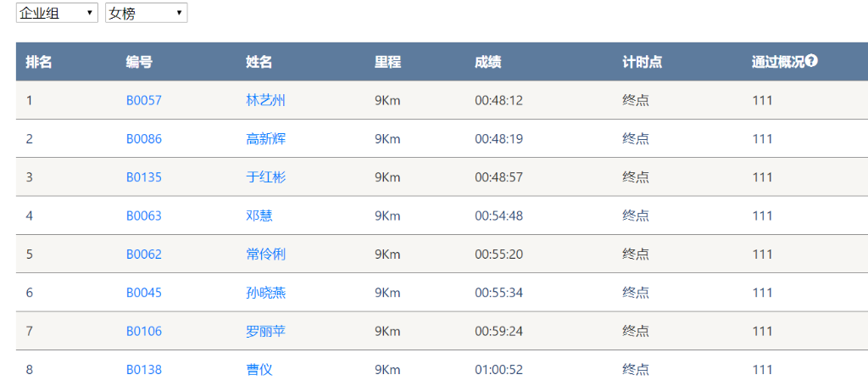Click the help icon beside 通过概况

(812, 61)
